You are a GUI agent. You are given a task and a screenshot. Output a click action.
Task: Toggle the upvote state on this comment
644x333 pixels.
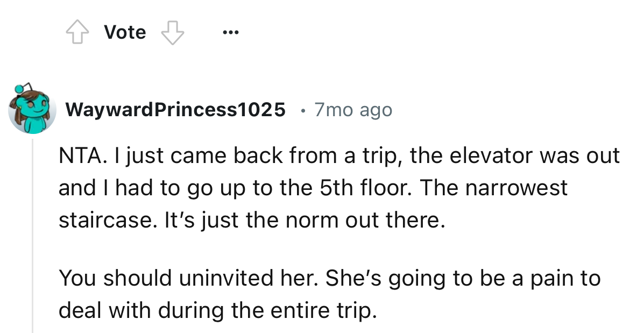tap(77, 32)
